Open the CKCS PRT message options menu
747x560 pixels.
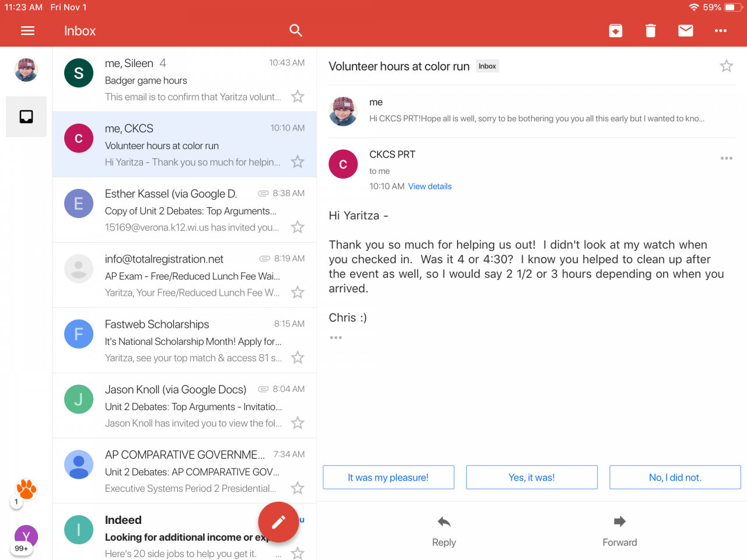pos(727,158)
